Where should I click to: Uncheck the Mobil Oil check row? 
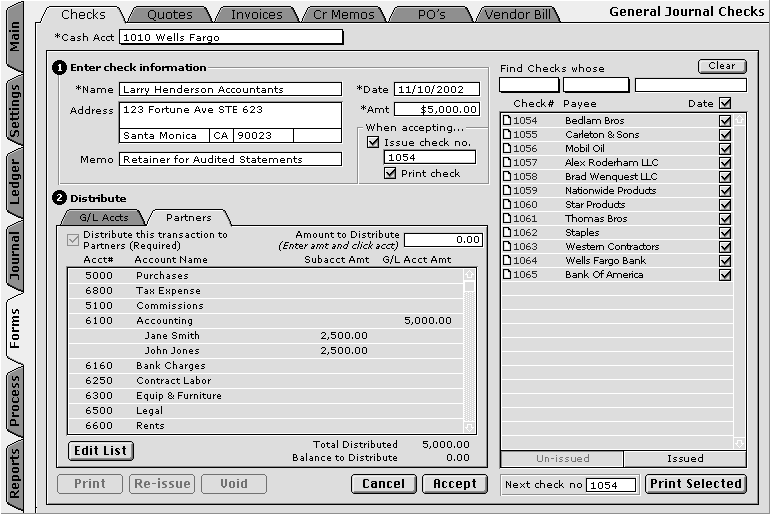tap(725, 148)
